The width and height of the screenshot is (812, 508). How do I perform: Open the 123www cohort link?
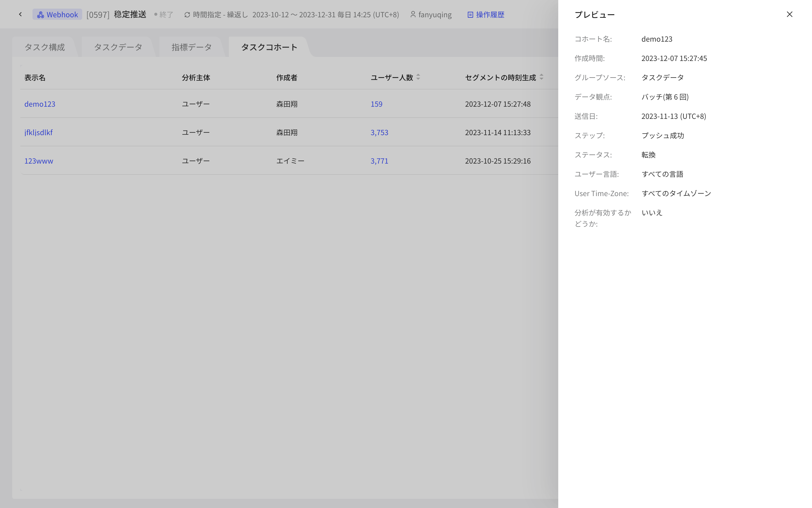[39, 161]
